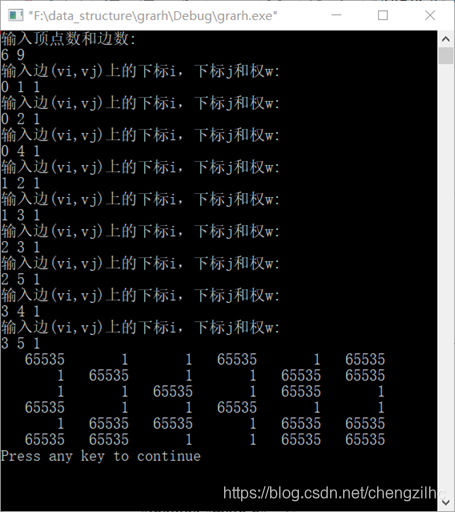455x512 pixels.
Task: Click the scrollbar down arrow
Action: click(x=446, y=502)
